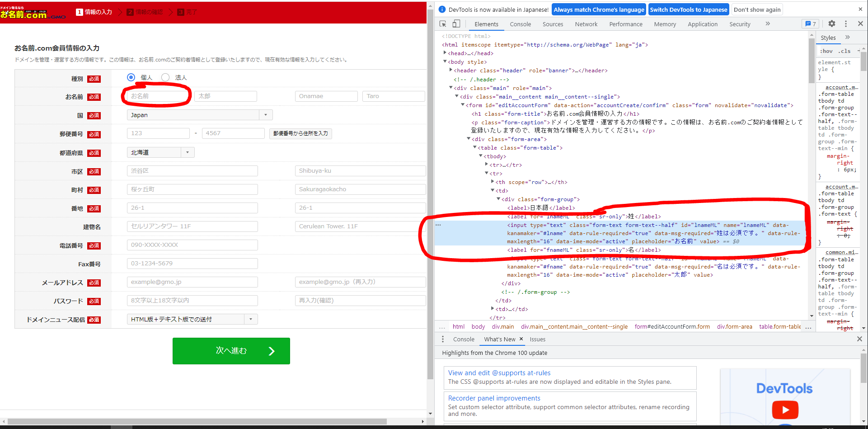Click the 太郎 first name field
This screenshot has height=429, width=868.
click(x=225, y=96)
